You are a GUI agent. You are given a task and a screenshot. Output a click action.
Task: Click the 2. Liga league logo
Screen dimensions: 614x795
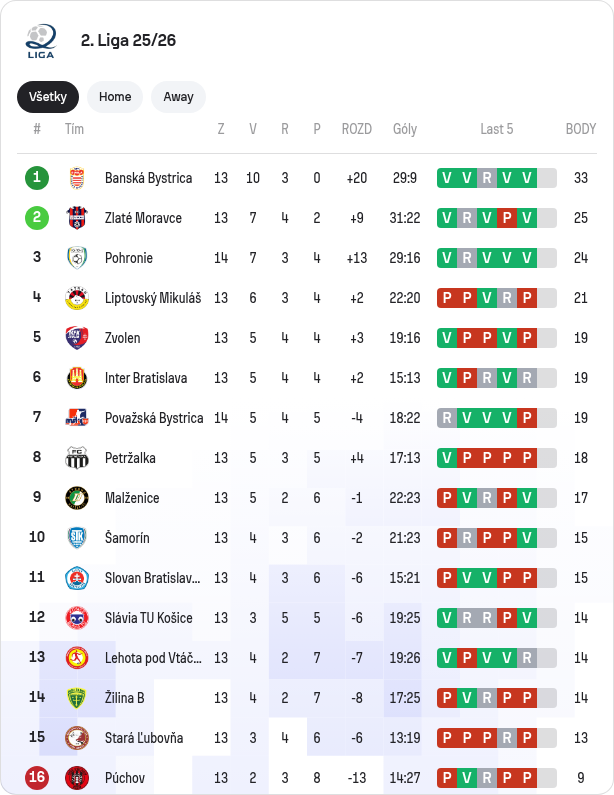[x=41, y=40]
